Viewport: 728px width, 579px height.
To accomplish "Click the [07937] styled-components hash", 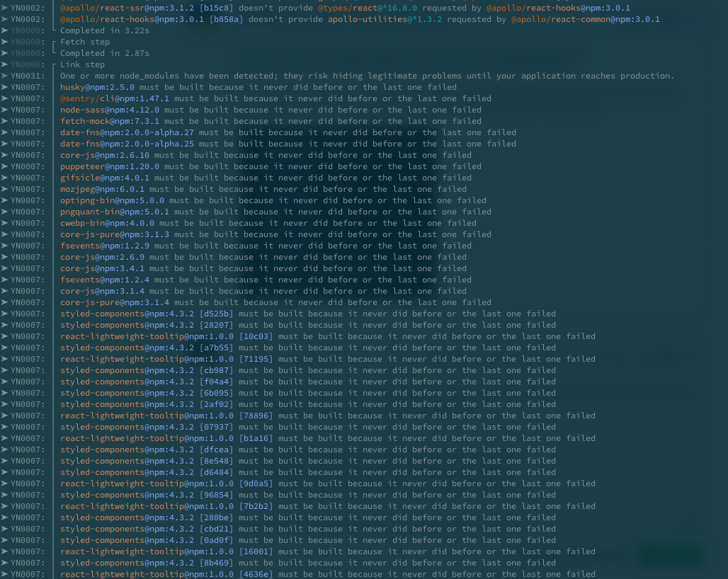I will (x=217, y=427).
